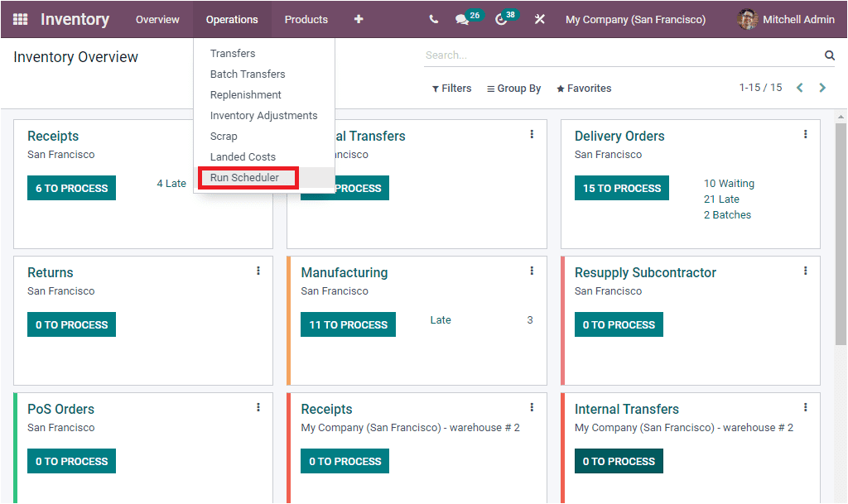Viewport: 848px width, 504px height.
Task: Click the search magnifier icon
Action: (x=829, y=55)
